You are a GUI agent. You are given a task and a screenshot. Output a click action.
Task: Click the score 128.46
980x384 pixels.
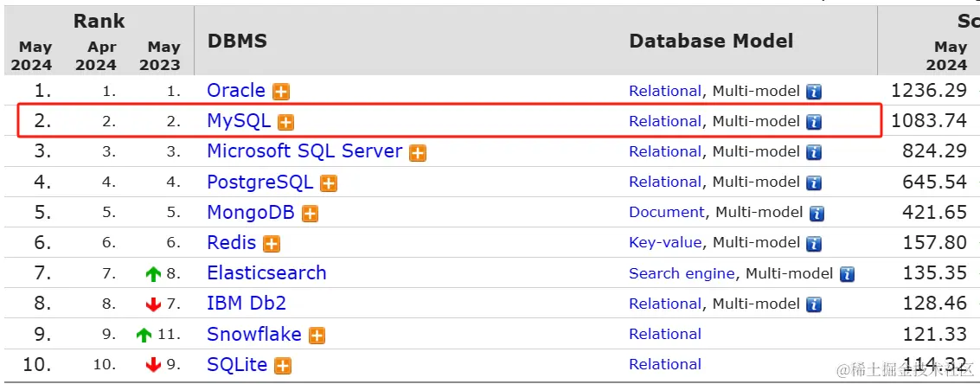click(934, 304)
